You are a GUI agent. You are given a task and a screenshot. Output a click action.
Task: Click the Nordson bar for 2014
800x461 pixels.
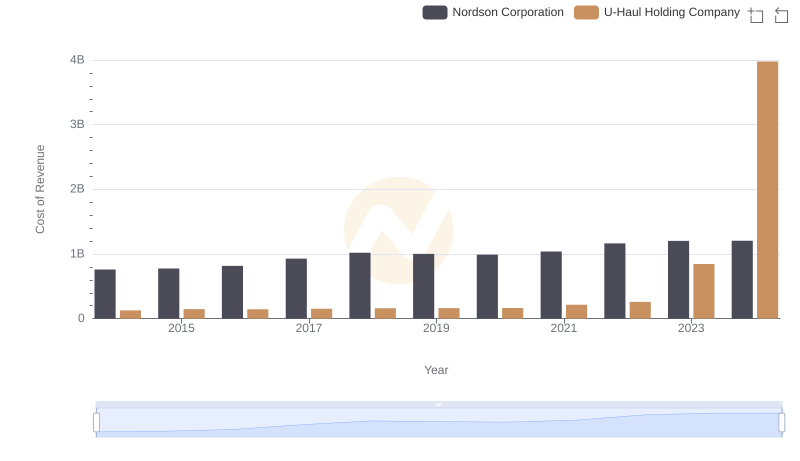[105, 294]
